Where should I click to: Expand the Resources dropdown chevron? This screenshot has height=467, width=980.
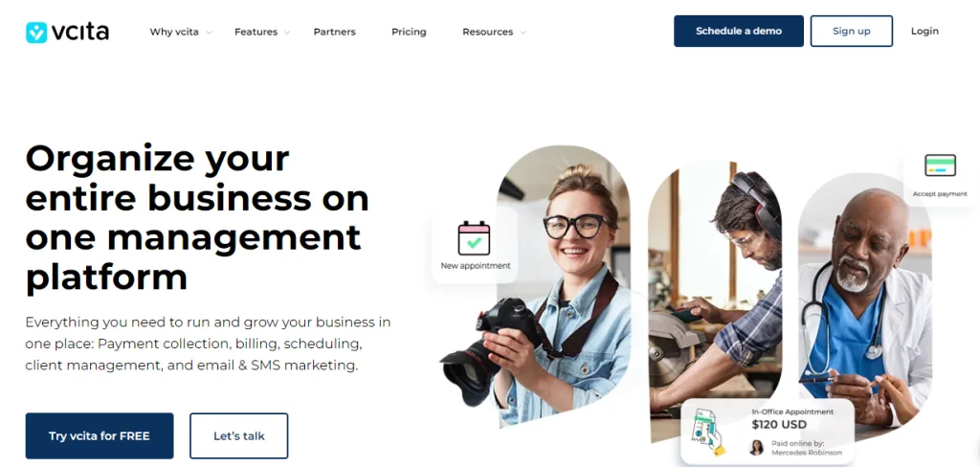(523, 33)
